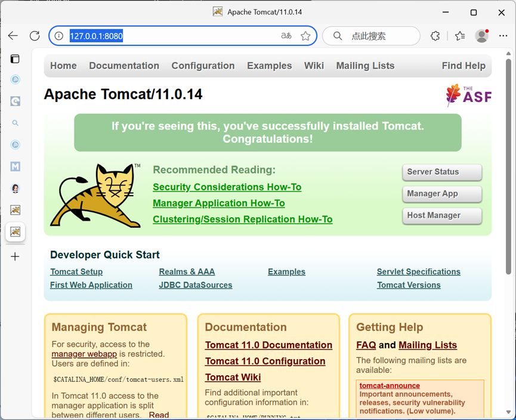516x420 pixels.
Task: Open Clustering/Session Replication How-To link
Action: 243,219
